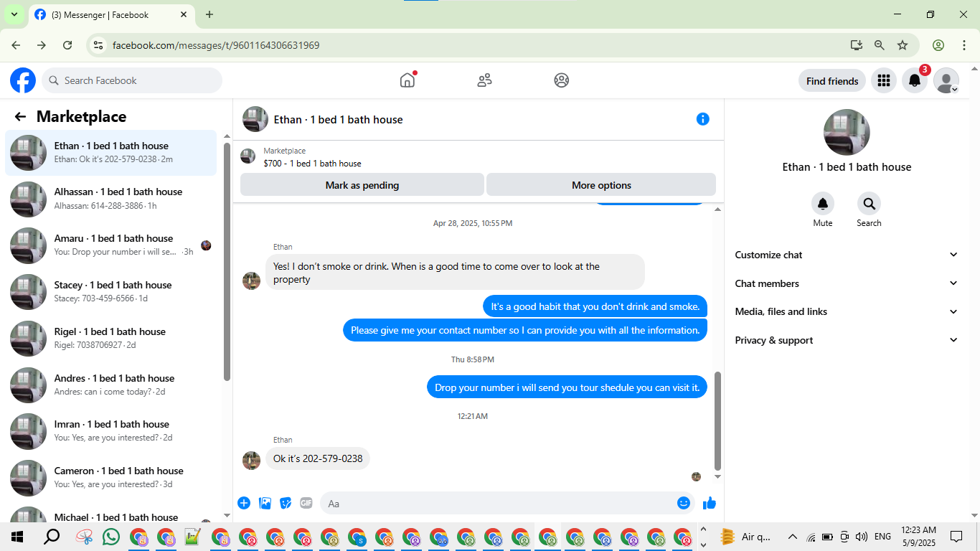Click the Find friends button
The height and width of the screenshot is (551, 980).
832,81
